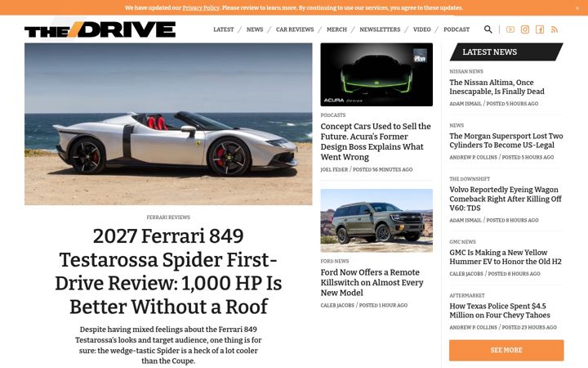Click the Ferrari review summary text
This screenshot has height=368, width=588.
point(168,345)
